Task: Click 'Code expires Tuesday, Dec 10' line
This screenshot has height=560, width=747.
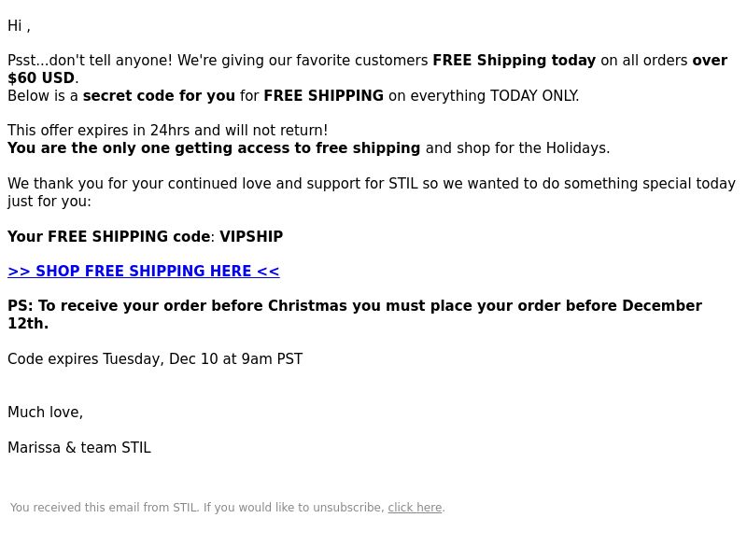Action: pos(155,359)
